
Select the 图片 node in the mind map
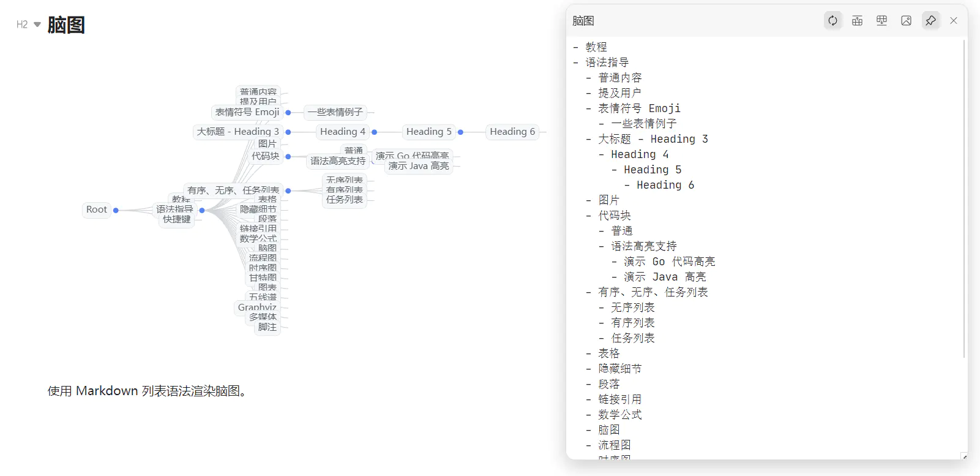(x=267, y=144)
